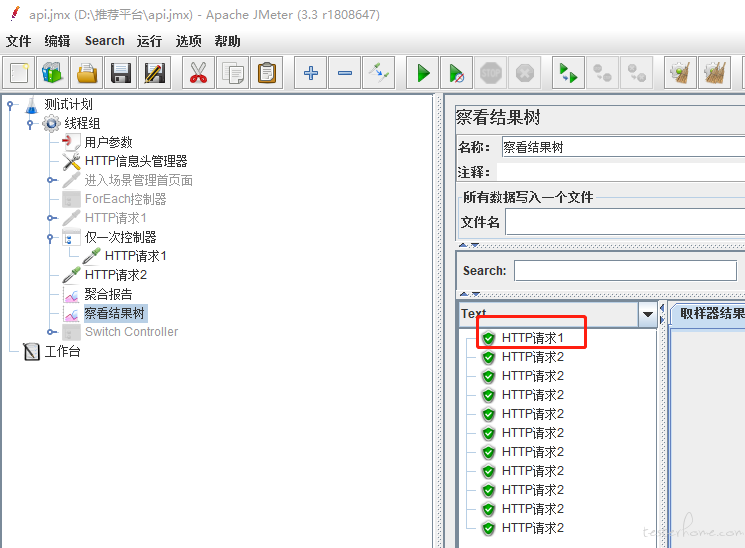Select 察看结果树 tree item
This screenshot has width=745, height=548.
115,313
